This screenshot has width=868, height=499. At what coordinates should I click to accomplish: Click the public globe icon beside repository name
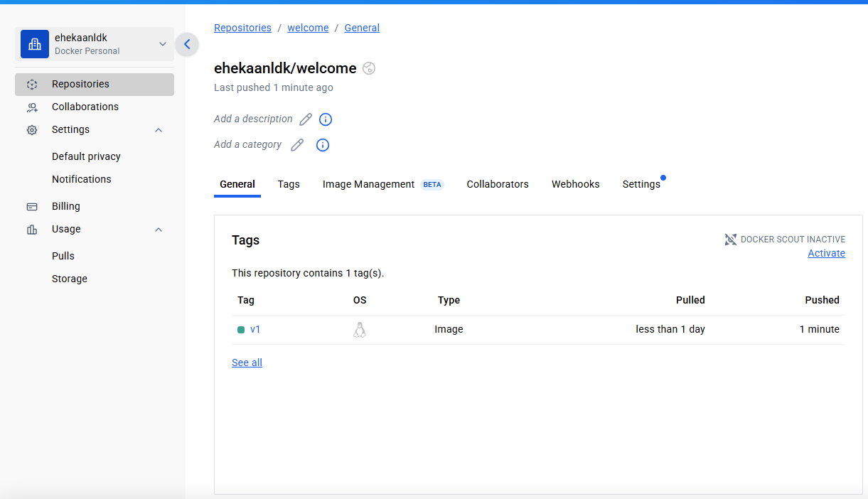pos(369,68)
